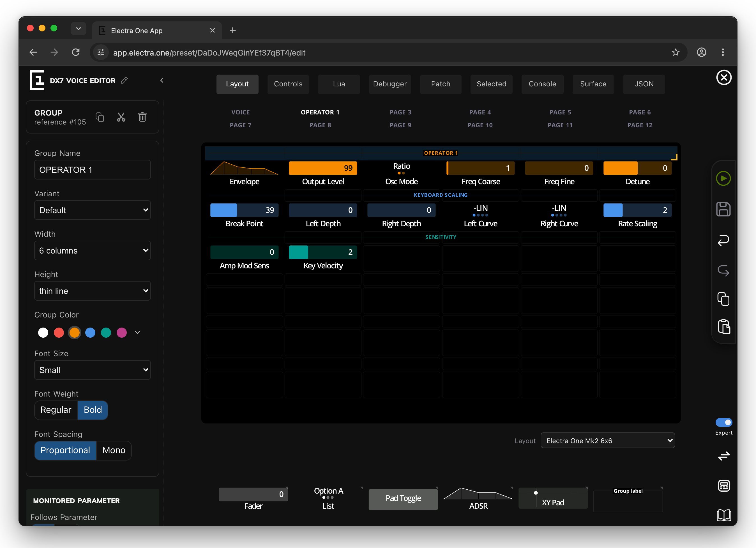Open a new browser tab
This screenshot has width=756, height=548.
pyautogui.click(x=233, y=30)
